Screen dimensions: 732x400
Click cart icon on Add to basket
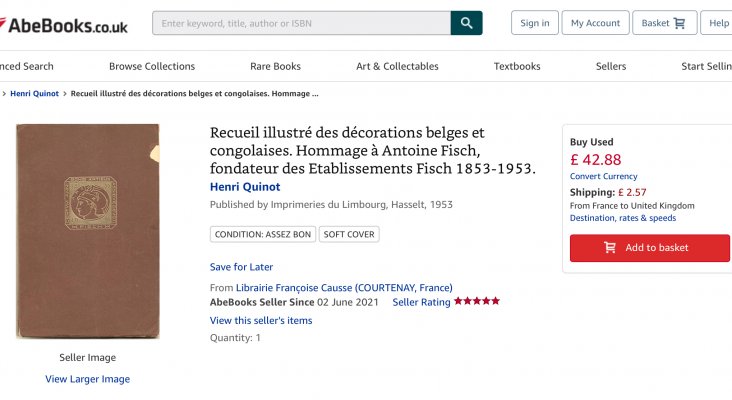(610, 247)
